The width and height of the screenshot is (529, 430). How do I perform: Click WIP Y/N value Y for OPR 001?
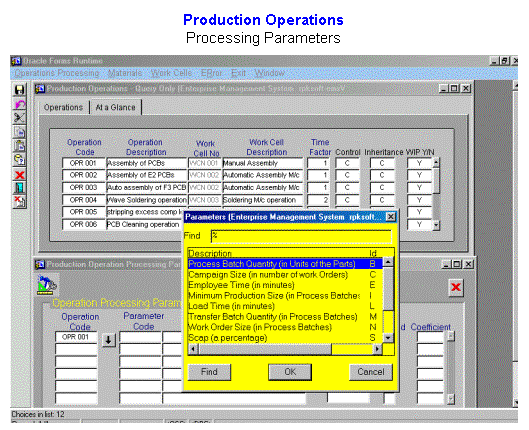click(419, 163)
